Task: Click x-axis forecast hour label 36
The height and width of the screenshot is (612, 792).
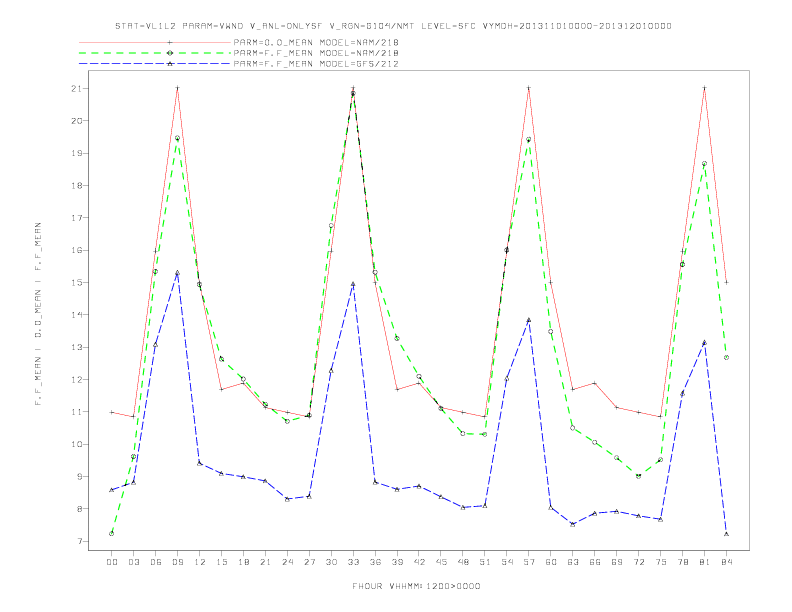Action: (x=375, y=562)
